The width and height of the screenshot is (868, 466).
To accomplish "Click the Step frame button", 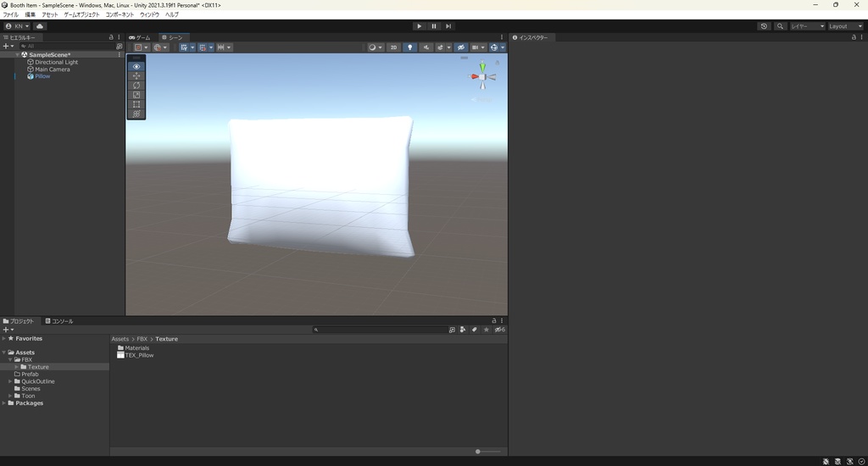I will point(448,26).
